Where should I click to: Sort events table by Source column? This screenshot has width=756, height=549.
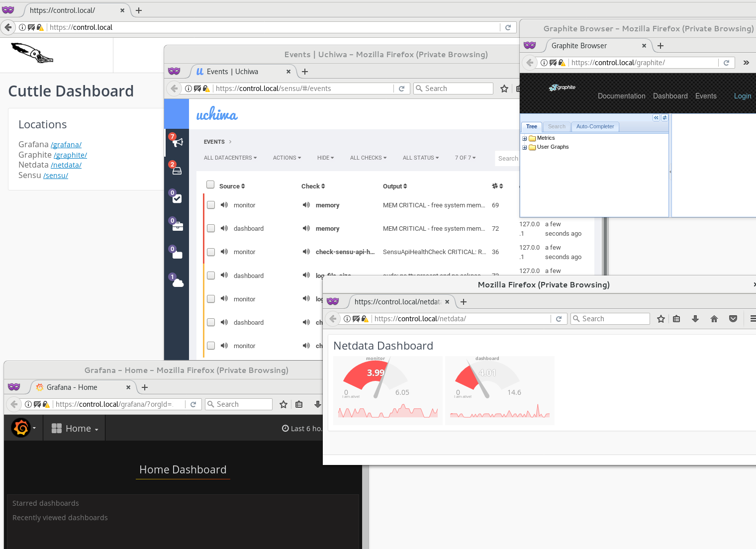(232, 186)
